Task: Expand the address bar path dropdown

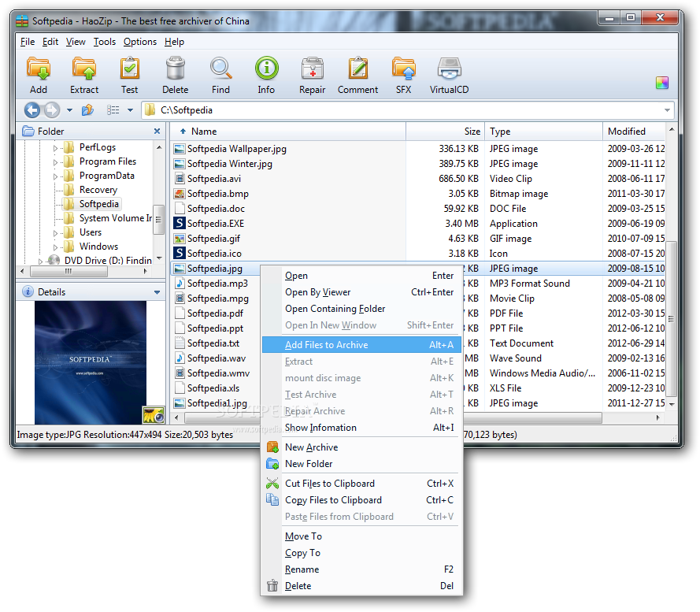Action: coord(667,110)
